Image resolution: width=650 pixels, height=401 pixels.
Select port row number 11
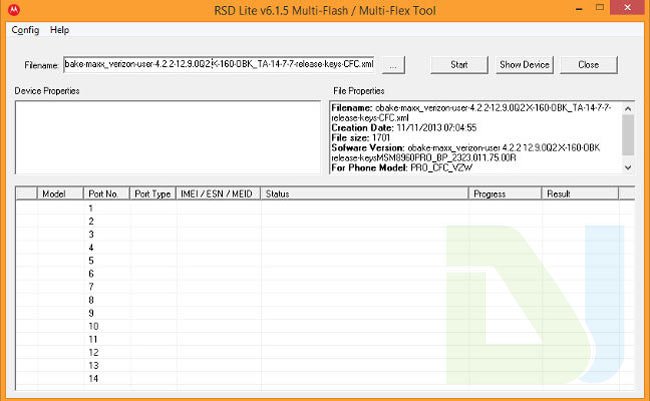coord(325,339)
